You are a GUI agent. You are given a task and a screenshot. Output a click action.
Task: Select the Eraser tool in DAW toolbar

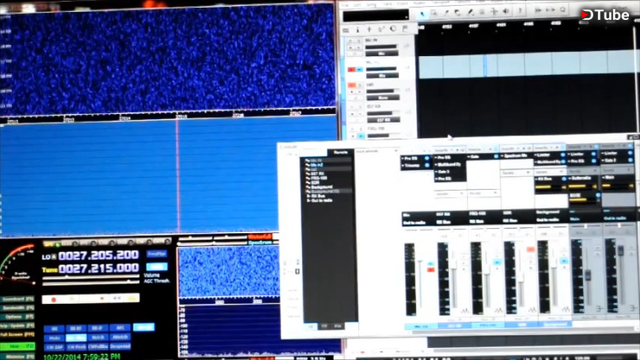coord(458,13)
